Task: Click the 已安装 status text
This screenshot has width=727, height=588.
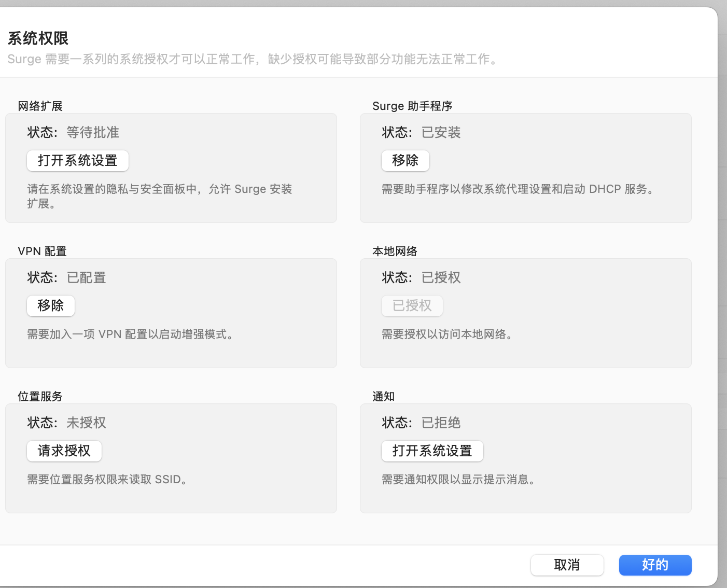Action: (x=441, y=133)
